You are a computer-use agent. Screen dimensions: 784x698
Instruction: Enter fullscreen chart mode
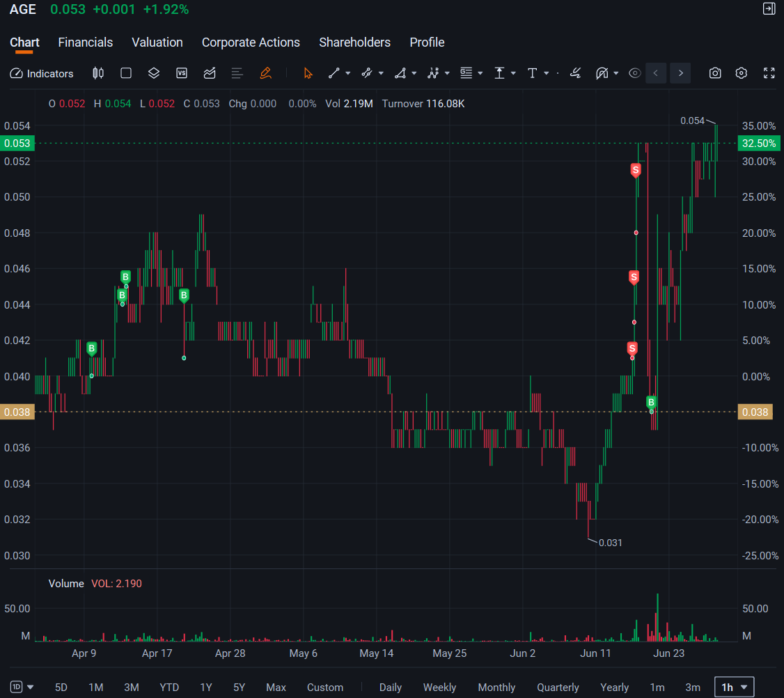(x=769, y=74)
